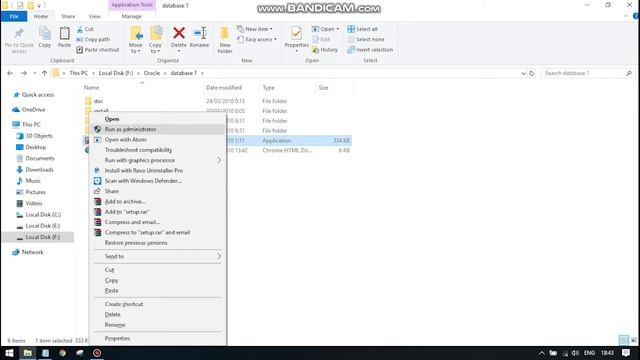The height and width of the screenshot is (360, 640).
Task: Sort by the Type column header
Action: 268,88
